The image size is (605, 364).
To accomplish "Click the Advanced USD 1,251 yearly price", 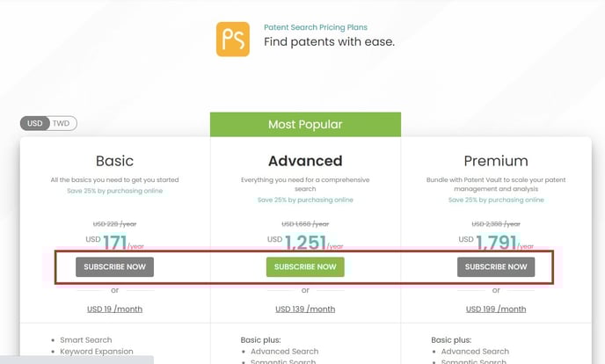I will click(305, 242).
